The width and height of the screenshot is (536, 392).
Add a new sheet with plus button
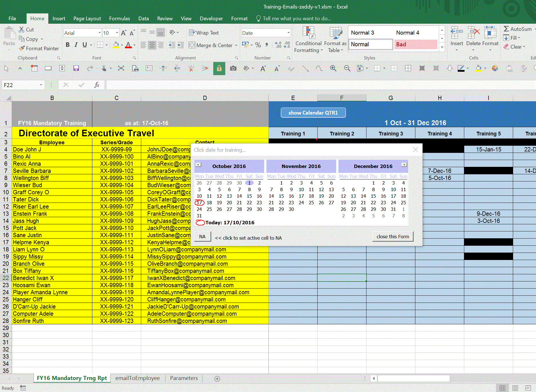click(x=217, y=379)
